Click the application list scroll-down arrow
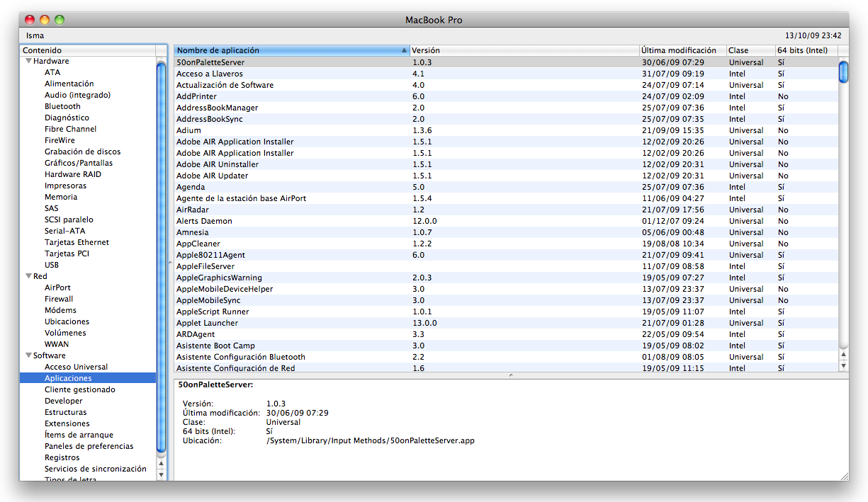Image resolution: width=868 pixels, height=502 pixels. (843, 366)
